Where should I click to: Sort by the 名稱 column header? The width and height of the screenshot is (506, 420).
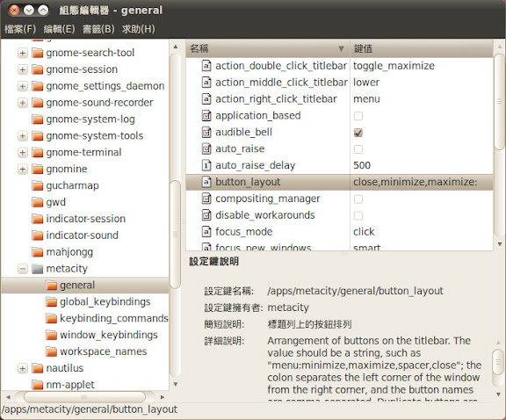coord(268,48)
